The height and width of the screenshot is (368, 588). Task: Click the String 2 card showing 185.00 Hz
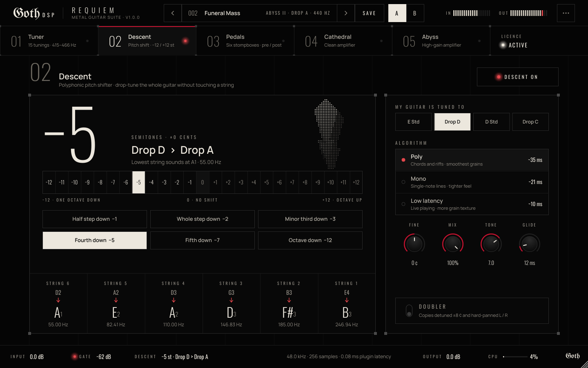(x=289, y=303)
